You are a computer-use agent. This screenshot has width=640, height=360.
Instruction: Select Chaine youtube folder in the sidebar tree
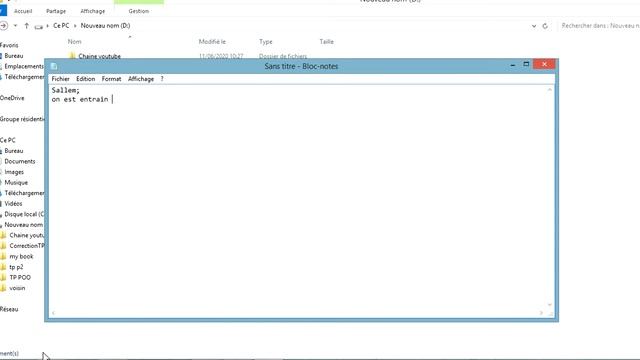tap(26, 235)
